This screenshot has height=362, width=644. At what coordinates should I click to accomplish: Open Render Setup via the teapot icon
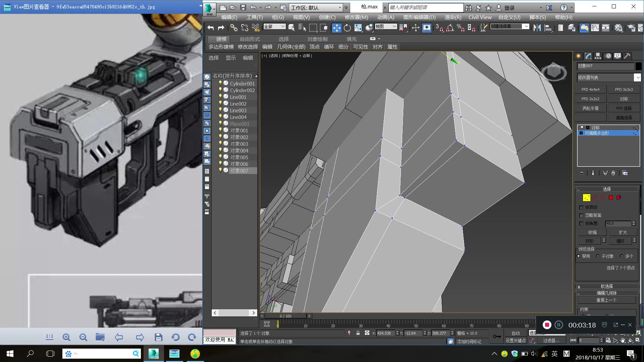pos(631,28)
